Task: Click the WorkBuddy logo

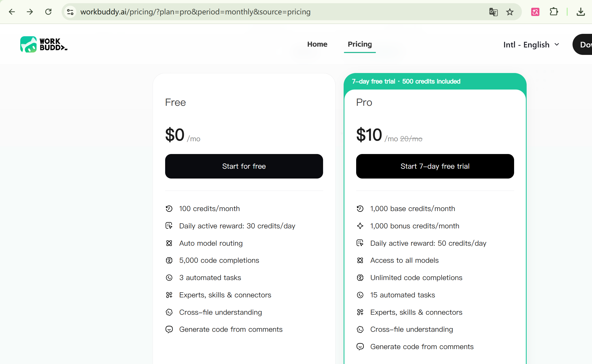Action: (44, 44)
